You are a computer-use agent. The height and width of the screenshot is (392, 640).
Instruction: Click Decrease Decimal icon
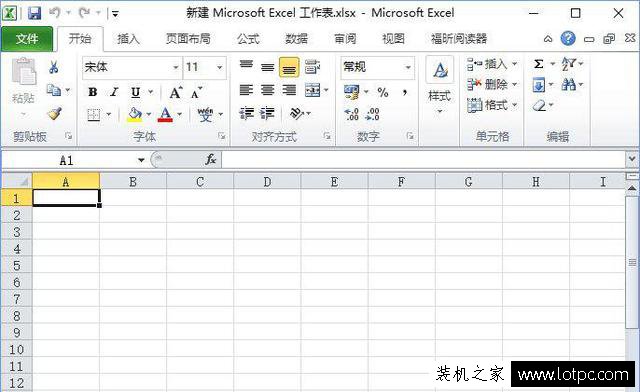(x=372, y=114)
